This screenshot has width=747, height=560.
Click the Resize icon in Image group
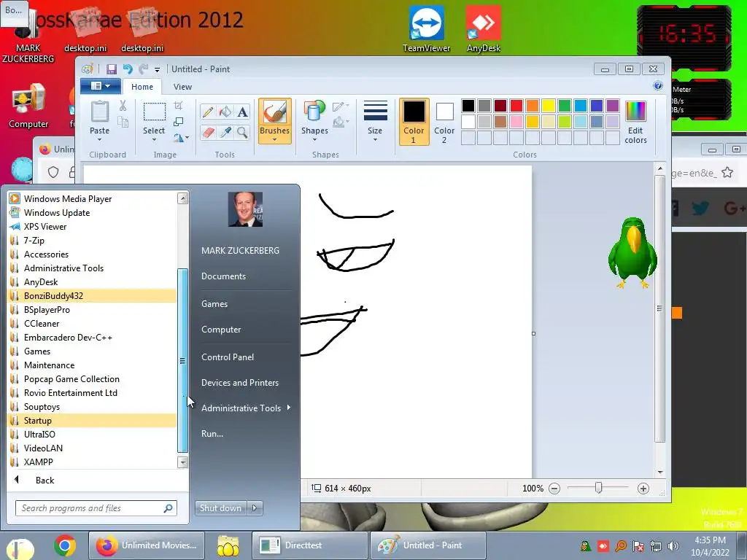click(179, 122)
